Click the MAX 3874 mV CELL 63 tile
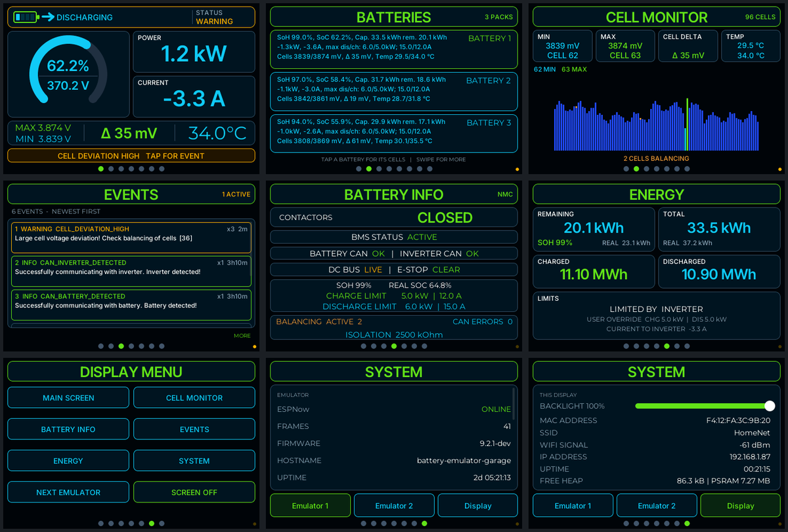This screenshot has width=788, height=532. click(x=625, y=46)
